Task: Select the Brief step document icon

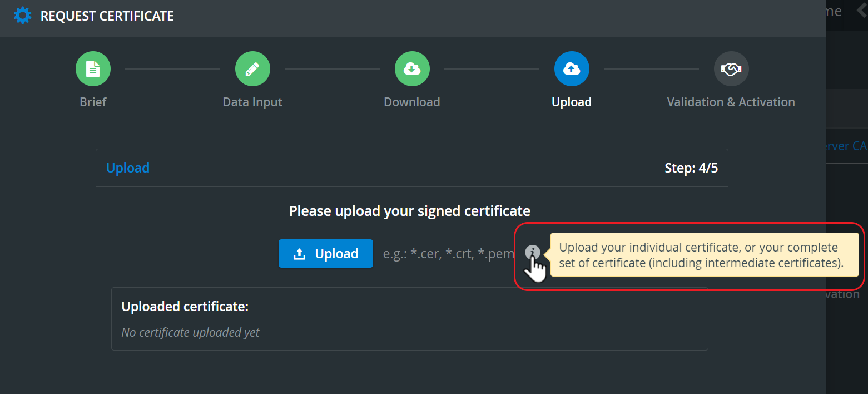Action: pos(93,69)
